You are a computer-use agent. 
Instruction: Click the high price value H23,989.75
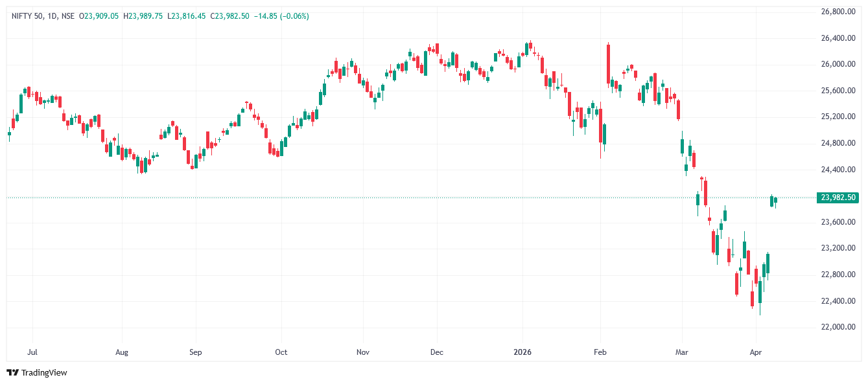[143, 16]
